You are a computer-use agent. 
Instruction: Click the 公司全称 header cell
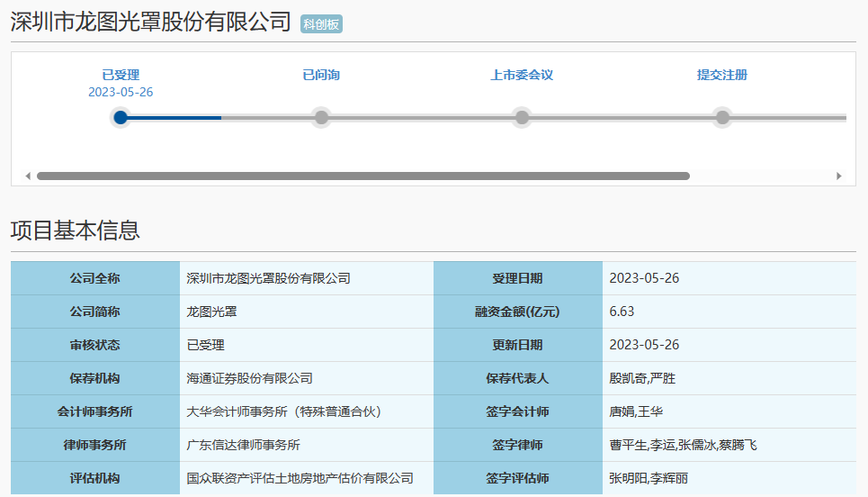click(x=95, y=278)
